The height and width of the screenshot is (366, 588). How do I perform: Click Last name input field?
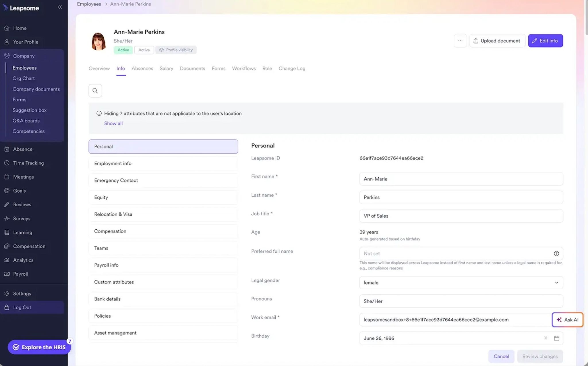[461, 197]
